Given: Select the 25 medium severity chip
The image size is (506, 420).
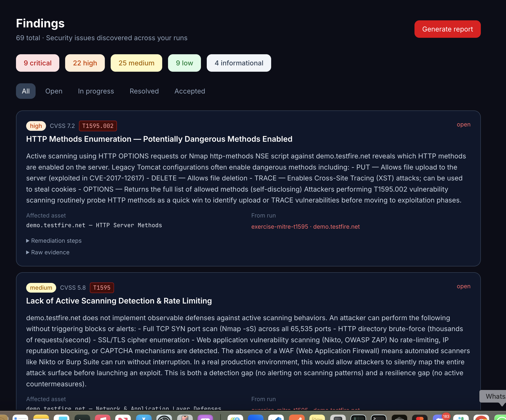Looking at the screenshot, I should coord(136,63).
